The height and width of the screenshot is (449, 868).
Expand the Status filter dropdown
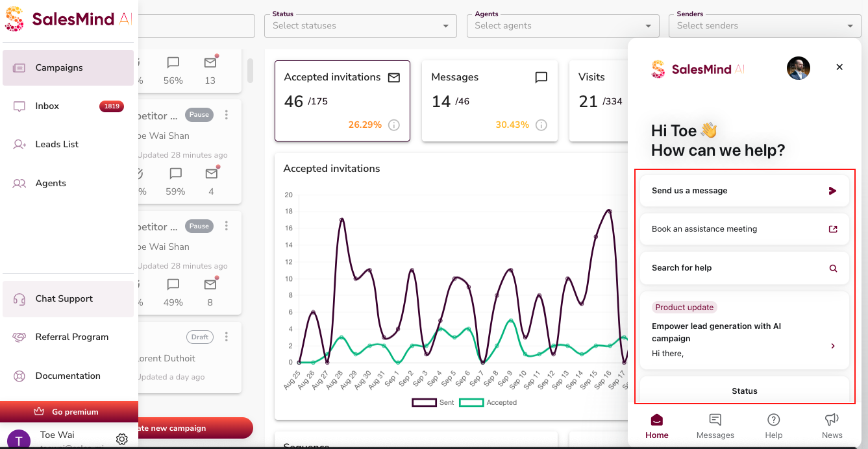pyautogui.click(x=358, y=26)
